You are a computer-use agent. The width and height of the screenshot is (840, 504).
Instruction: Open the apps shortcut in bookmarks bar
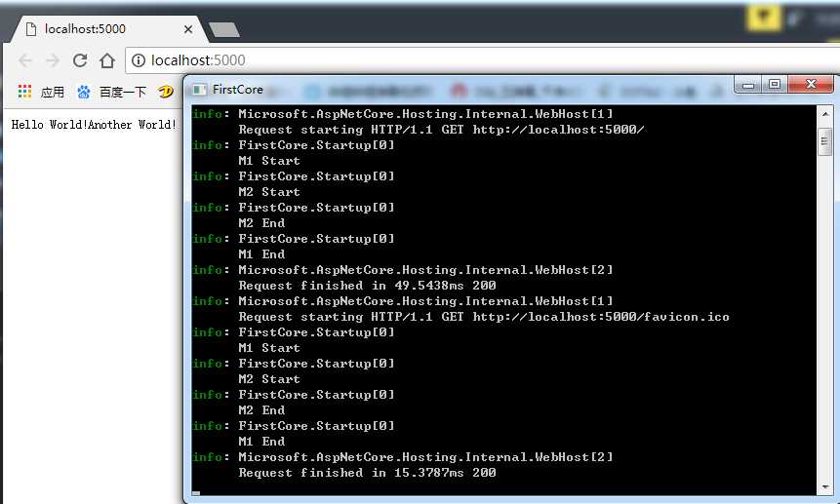[x=41, y=92]
